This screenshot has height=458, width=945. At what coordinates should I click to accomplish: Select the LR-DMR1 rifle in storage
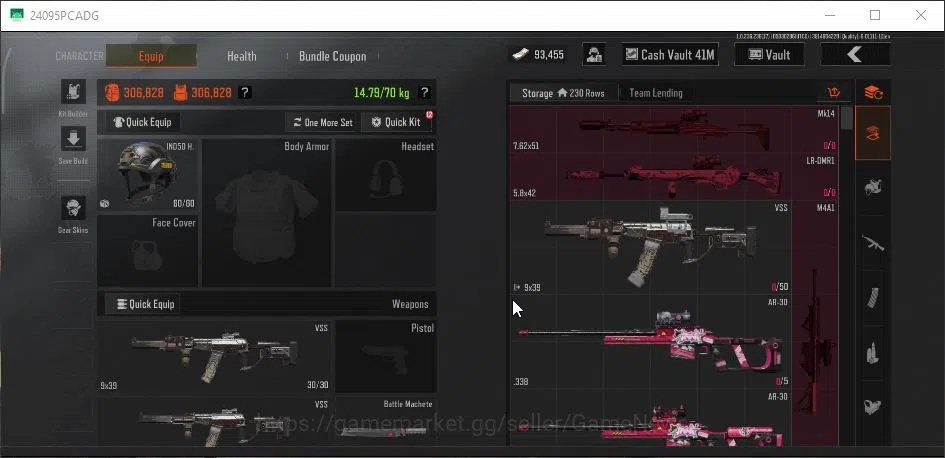[x=674, y=177]
